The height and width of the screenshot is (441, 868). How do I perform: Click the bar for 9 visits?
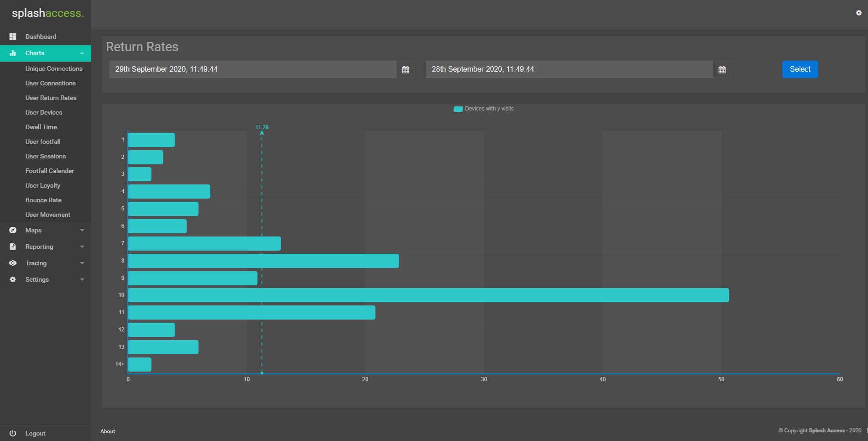193,278
